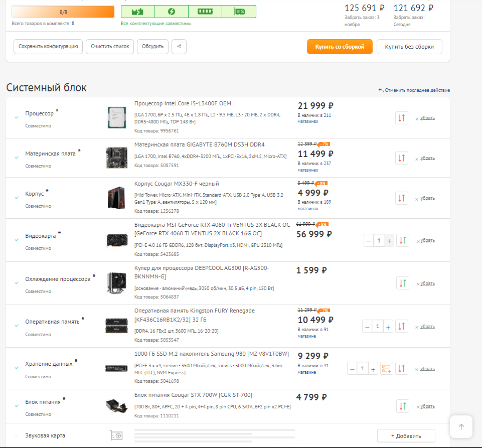Open Блок питания Cougar STX 700W title
482x448 pixels.
pyautogui.click(x=193, y=395)
